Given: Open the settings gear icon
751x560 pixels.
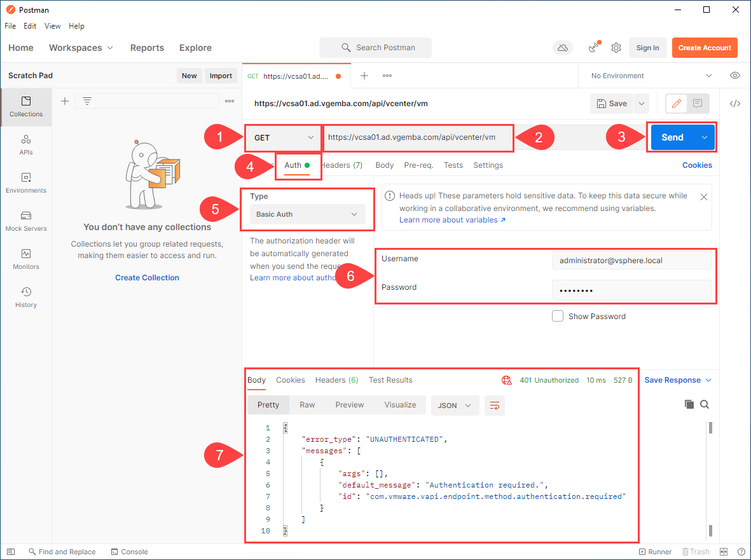Looking at the screenshot, I should click(616, 48).
